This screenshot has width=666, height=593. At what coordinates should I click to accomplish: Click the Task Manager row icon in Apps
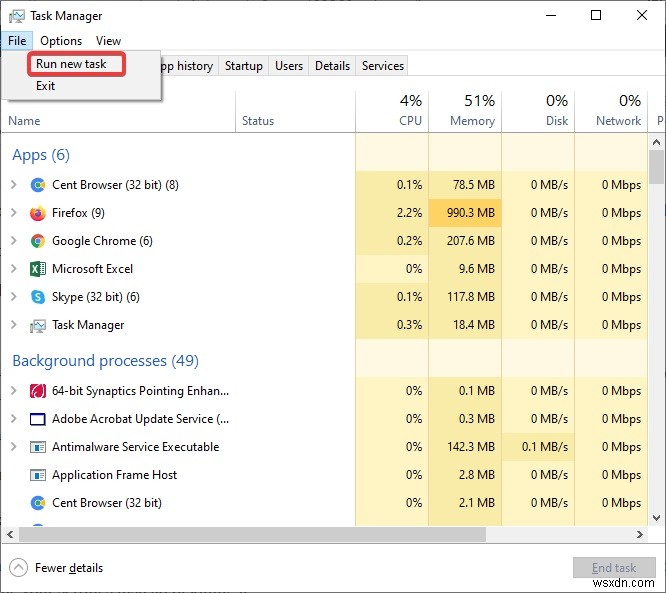click(38, 326)
